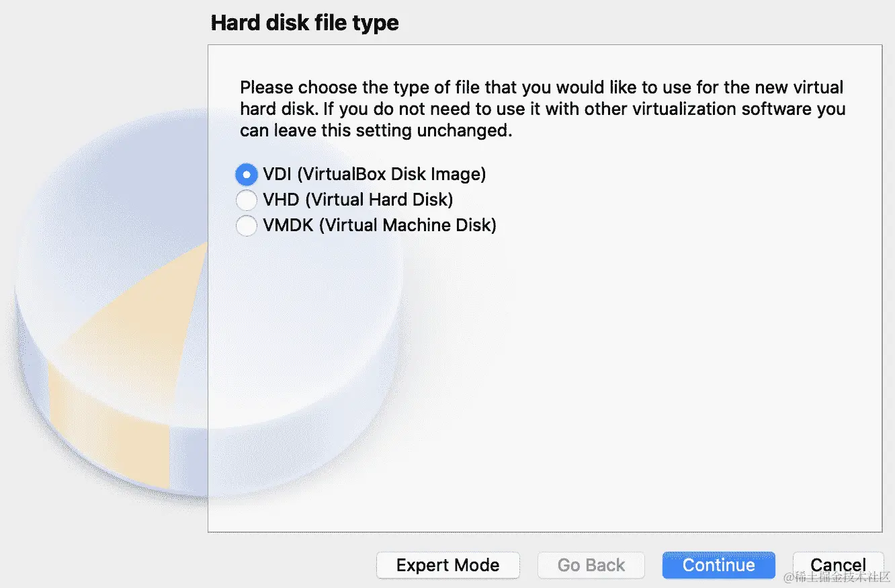Click the instruction paragraph starting "Please choose"
The image size is (895, 588).
(542, 109)
